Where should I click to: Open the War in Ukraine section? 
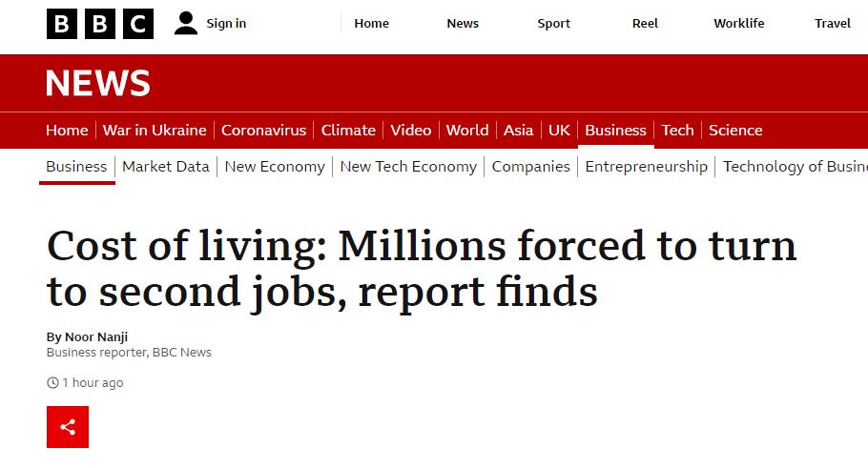[155, 130]
